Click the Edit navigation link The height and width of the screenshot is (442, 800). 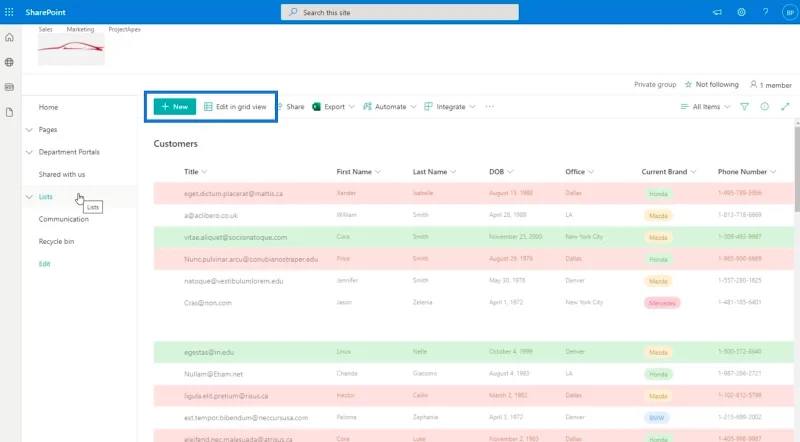(x=44, y=264)
